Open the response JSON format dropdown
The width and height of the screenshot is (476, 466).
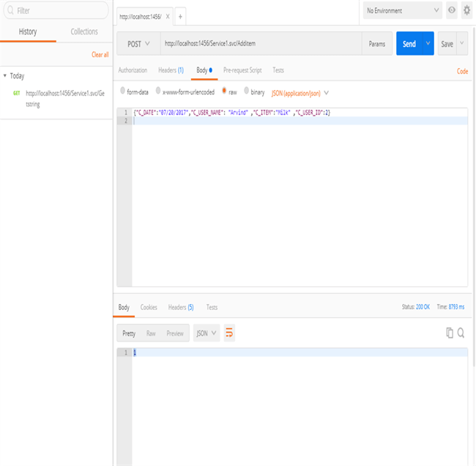207,333
